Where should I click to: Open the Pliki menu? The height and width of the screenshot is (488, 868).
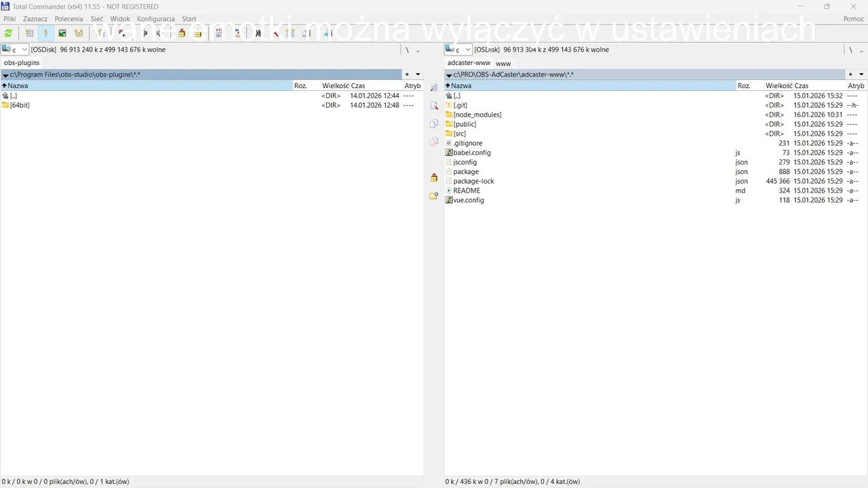(x=9, y=19)
